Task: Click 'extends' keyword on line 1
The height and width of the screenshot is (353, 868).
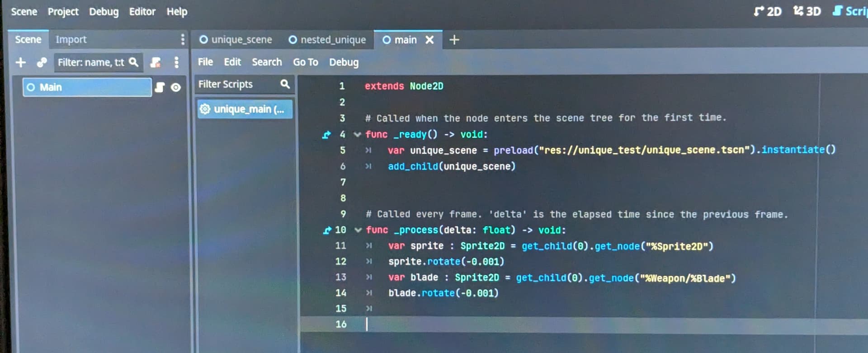Action: (384, 86)
